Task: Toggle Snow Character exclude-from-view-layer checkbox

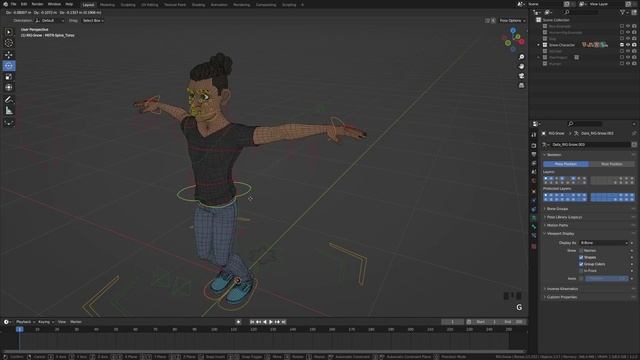Action: 622,45
